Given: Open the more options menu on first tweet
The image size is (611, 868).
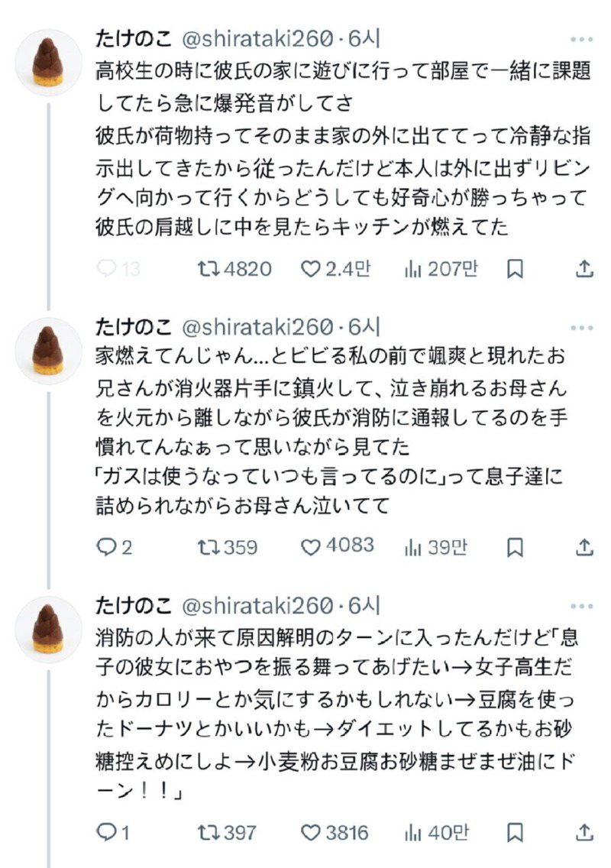Looking at the screenshot, I should pyautogui.click(x=582, y=40).
